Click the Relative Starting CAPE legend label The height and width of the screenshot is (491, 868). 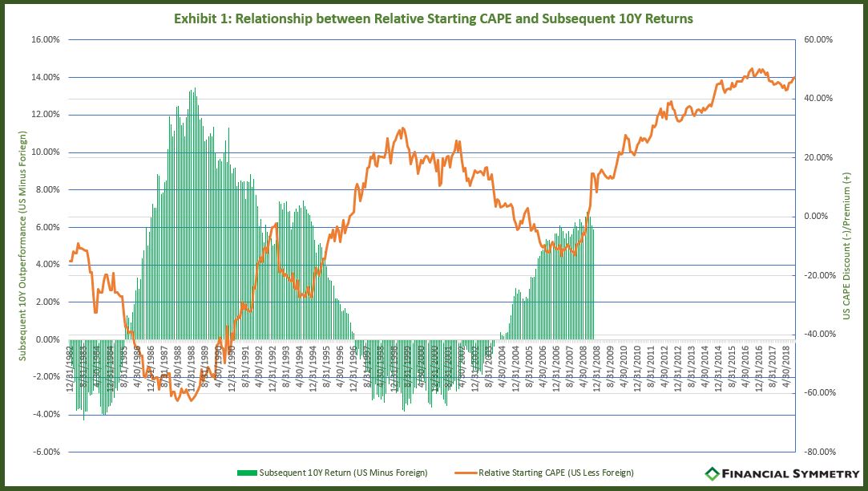(x=555, y=473)
